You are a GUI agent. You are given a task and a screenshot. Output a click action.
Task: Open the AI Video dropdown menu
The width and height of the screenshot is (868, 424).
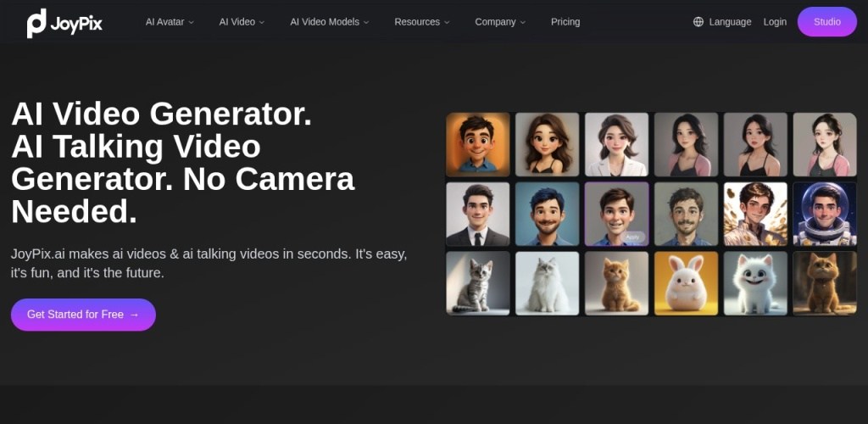[242, 22]
